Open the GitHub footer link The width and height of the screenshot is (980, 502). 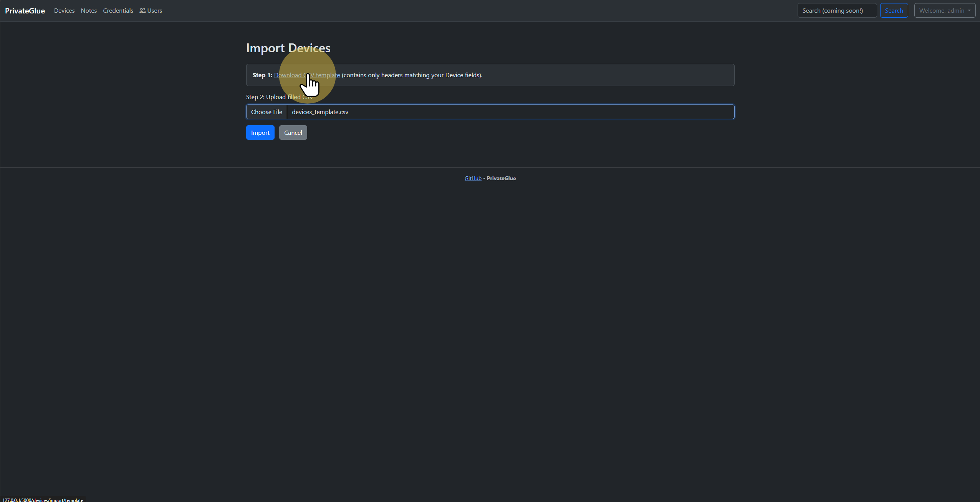[x=473, y=179]
